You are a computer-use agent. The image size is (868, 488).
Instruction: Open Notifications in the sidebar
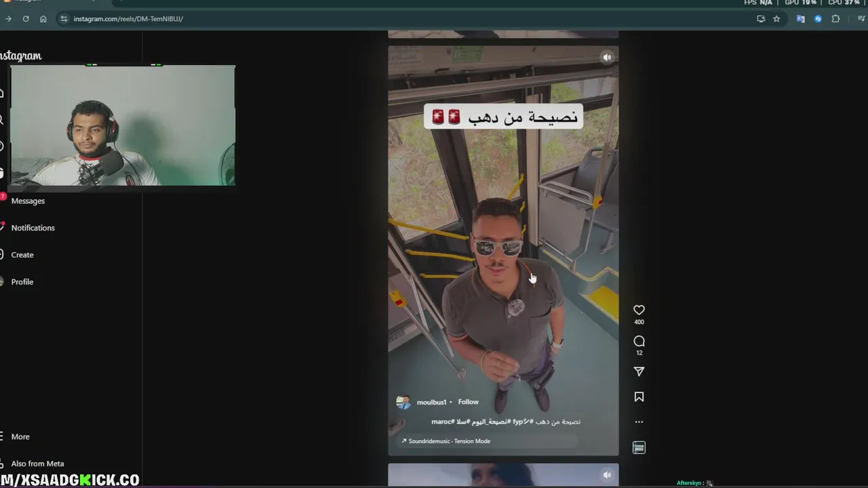[x=33, y=228]
